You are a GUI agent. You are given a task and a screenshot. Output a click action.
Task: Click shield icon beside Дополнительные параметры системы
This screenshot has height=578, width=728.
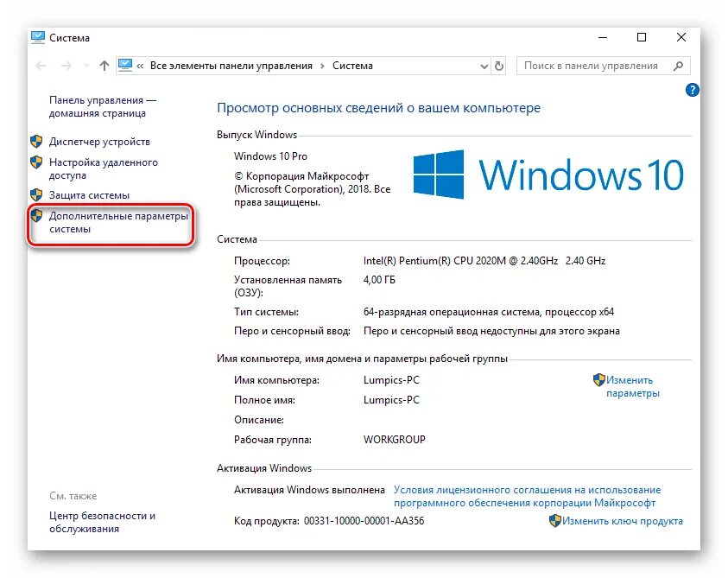(x=36, y=216)
